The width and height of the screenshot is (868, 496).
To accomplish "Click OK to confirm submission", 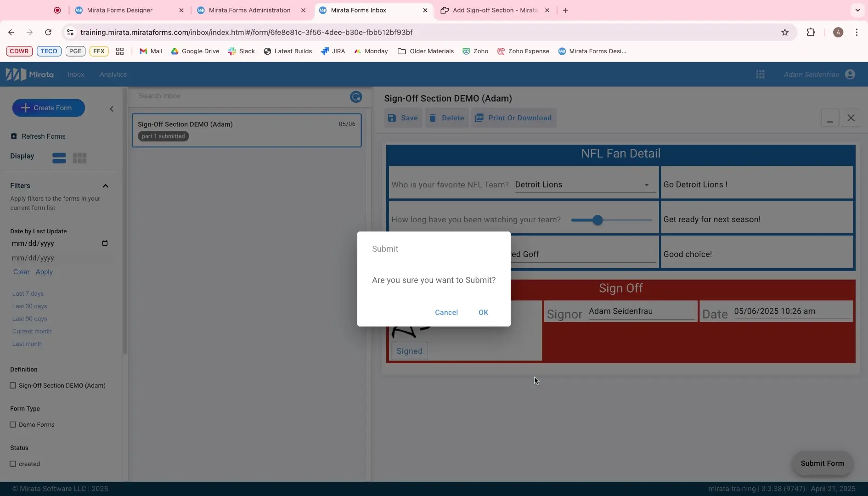I will [x=484, y=312].
